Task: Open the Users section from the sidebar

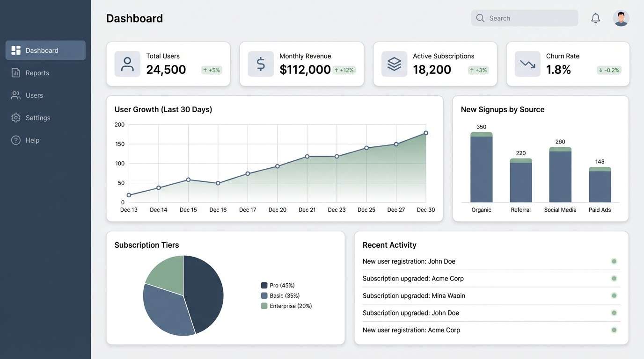Action: pyautogui.click(x=16, y=95)
